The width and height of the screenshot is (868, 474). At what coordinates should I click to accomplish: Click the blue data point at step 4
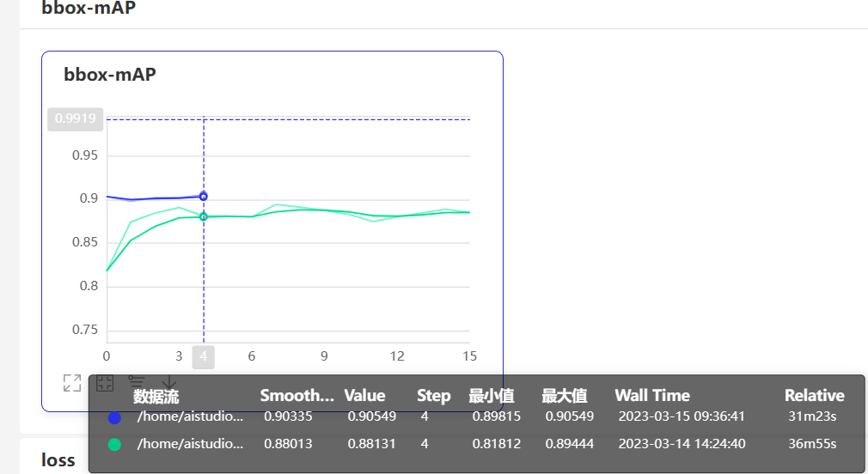click(x=204, y=197)
